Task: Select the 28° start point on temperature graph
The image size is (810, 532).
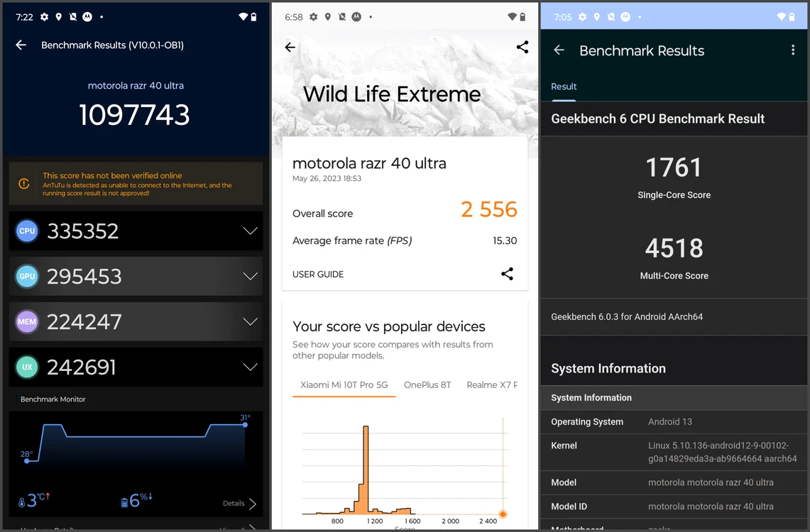Action: [27, 461]
